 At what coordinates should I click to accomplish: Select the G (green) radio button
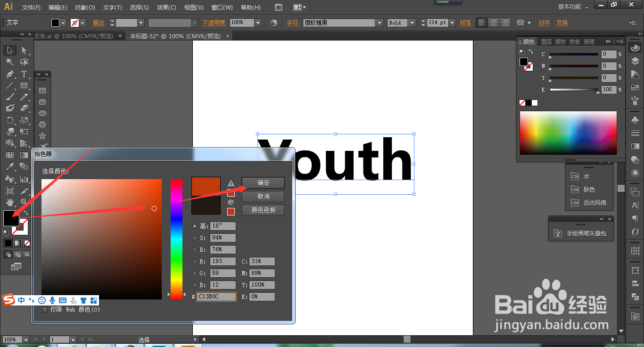195,273
